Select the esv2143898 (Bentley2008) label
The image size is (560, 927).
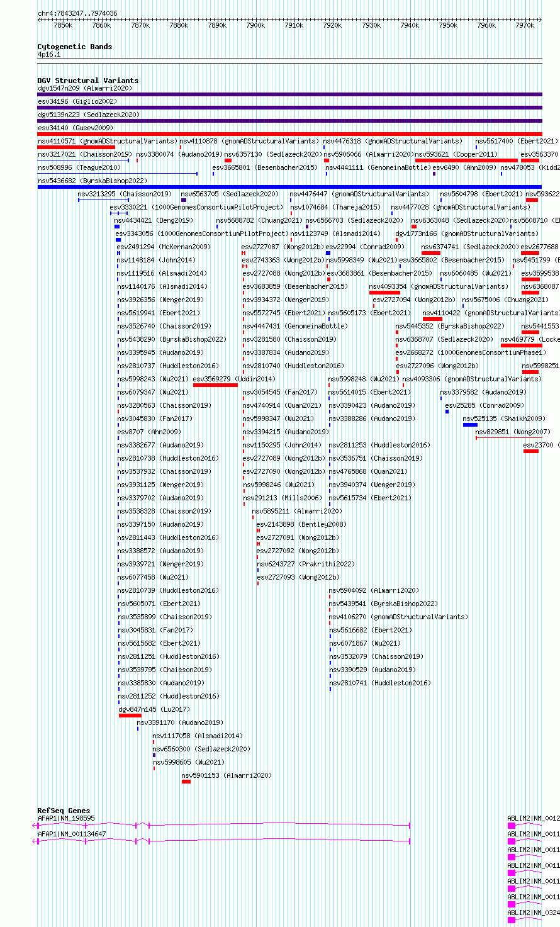[301, 524]
